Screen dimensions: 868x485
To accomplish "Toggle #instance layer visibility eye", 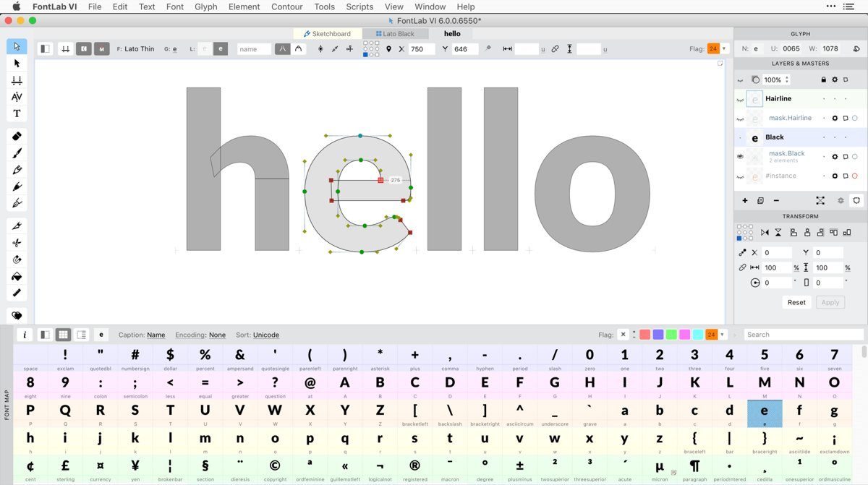I will pos(740,176).
